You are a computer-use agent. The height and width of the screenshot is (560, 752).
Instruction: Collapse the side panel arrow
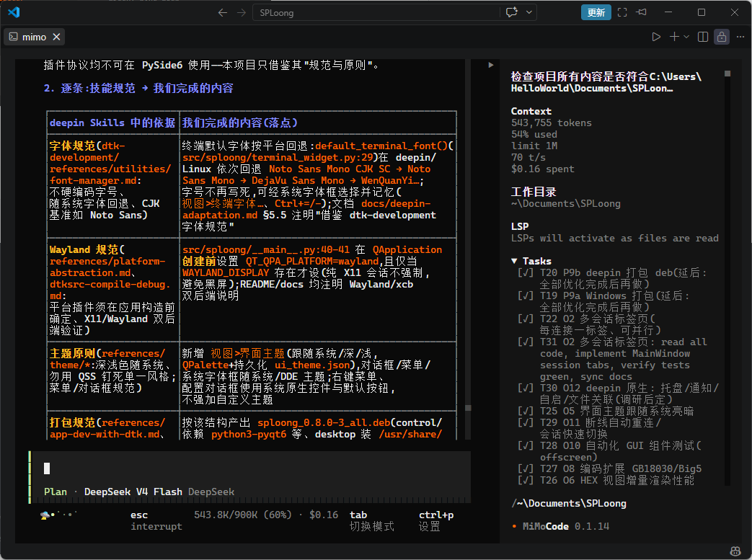coord(490,65)
